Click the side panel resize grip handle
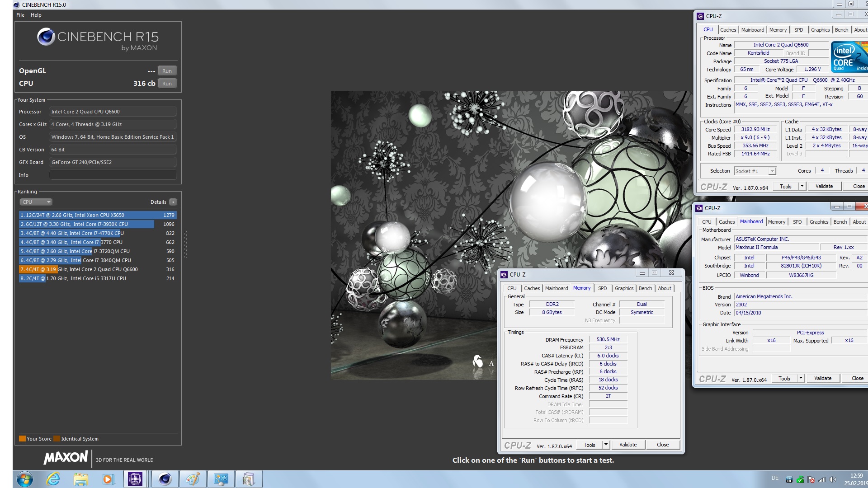The width and height of the screenshot is (868, 488). [185, 244]
